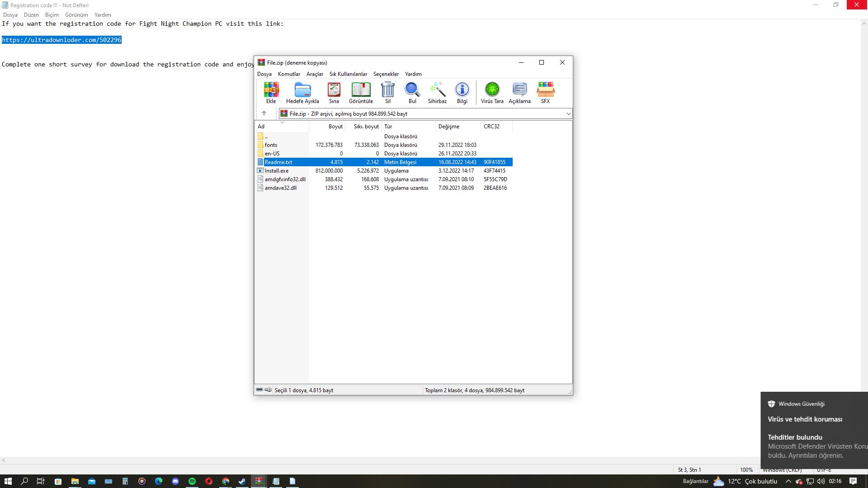Expand the archive path dropdown arrow

click(568, 114)
